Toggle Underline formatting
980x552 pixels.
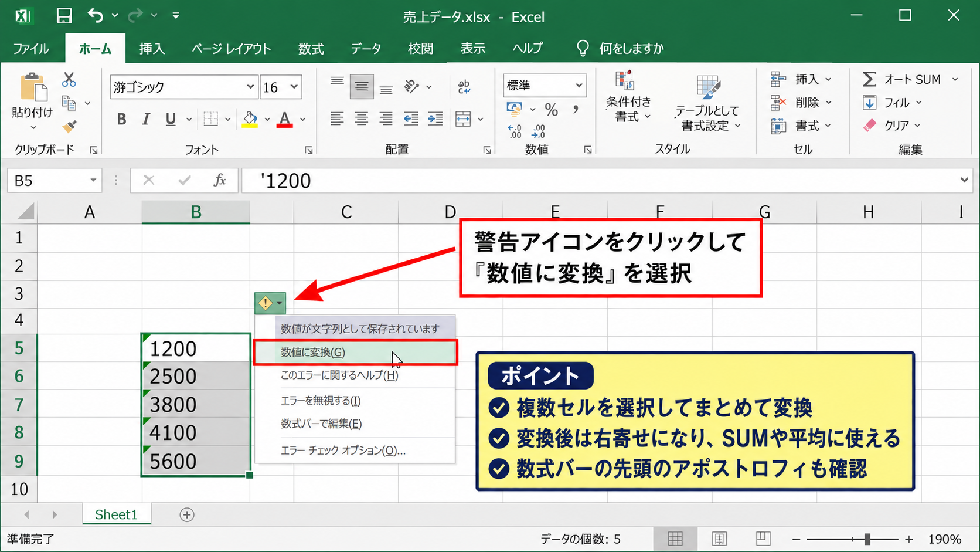tap(171, 119)
